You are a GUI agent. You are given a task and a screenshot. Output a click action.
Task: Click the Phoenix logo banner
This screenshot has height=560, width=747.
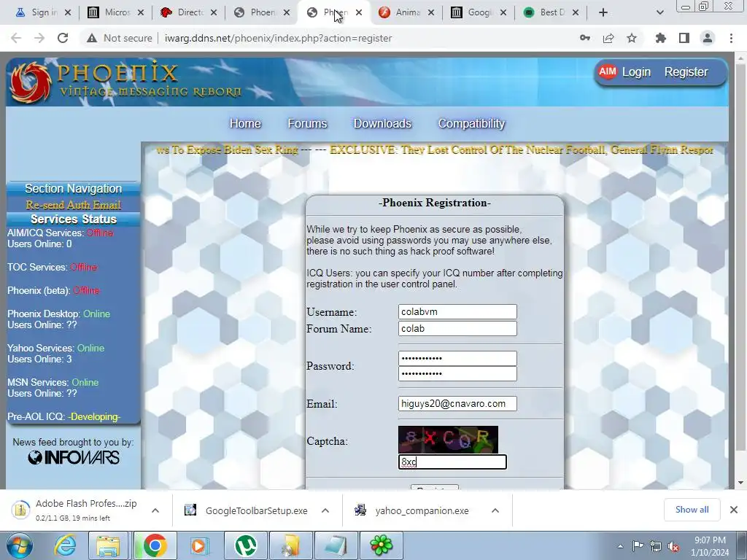coord(126,82)
